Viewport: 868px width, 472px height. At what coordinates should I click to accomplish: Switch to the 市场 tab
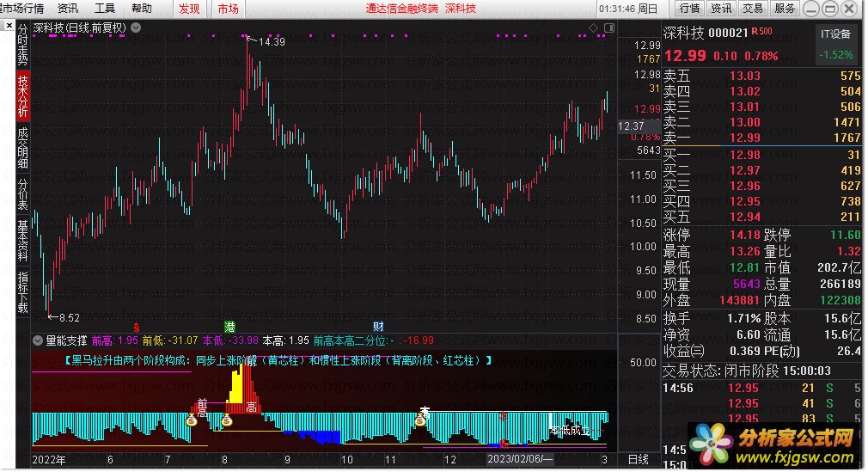tap(228, 9)
